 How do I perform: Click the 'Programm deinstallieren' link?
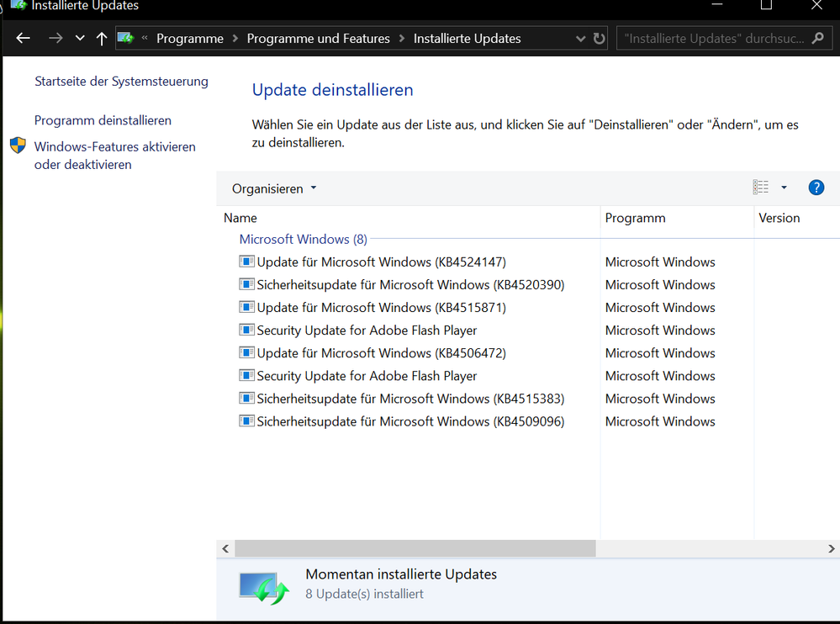103,120
